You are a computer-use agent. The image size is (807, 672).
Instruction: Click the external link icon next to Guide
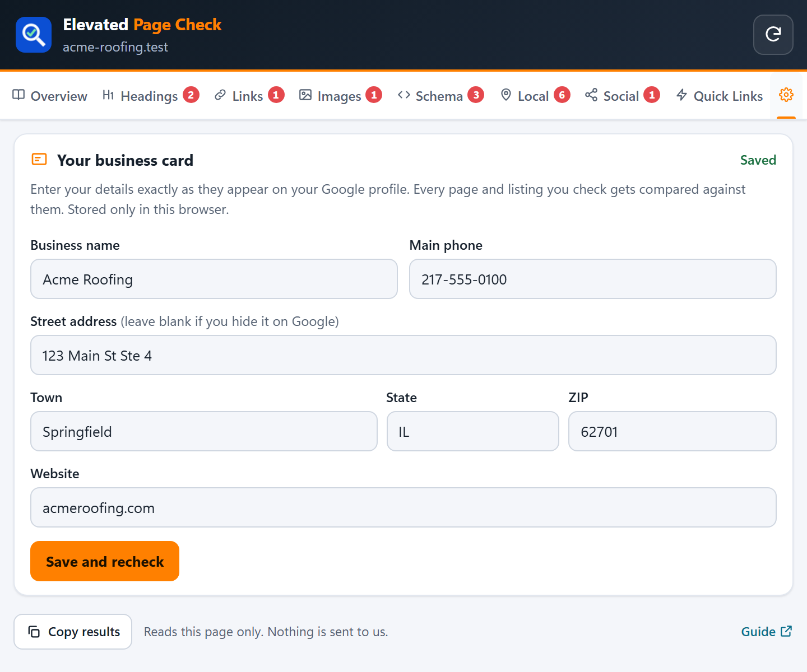pos(786,631)
